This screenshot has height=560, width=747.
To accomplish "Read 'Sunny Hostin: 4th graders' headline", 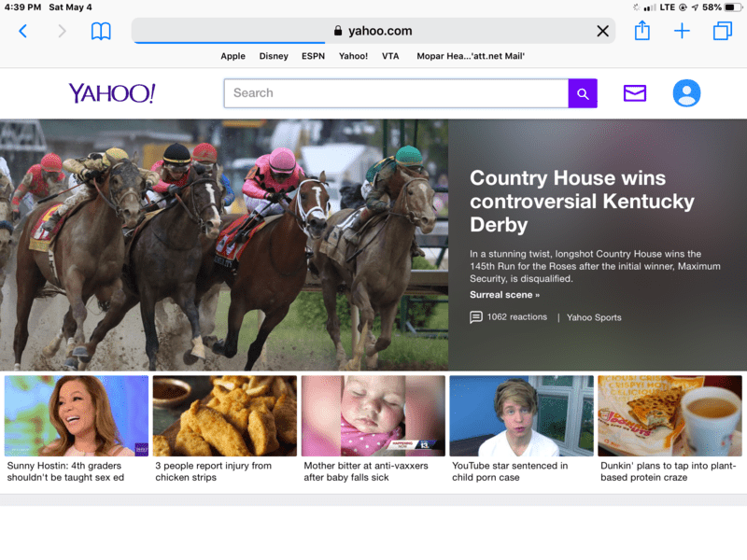I will point(65,471).
